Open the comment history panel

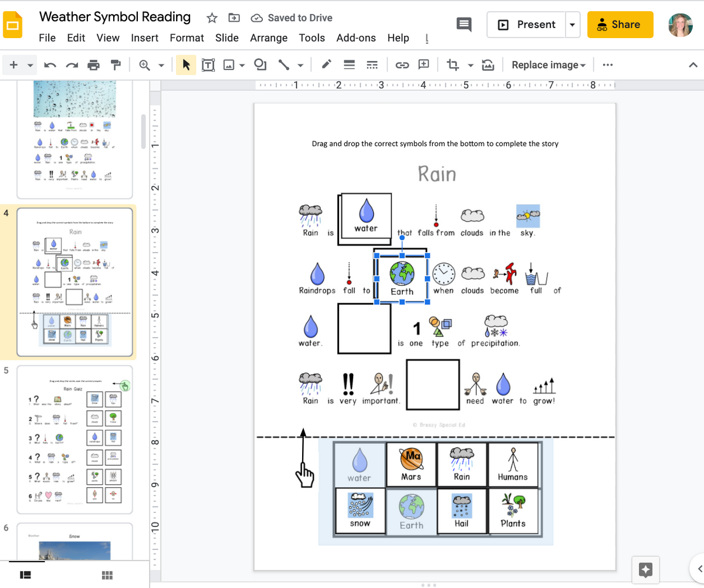coord(464,25)
